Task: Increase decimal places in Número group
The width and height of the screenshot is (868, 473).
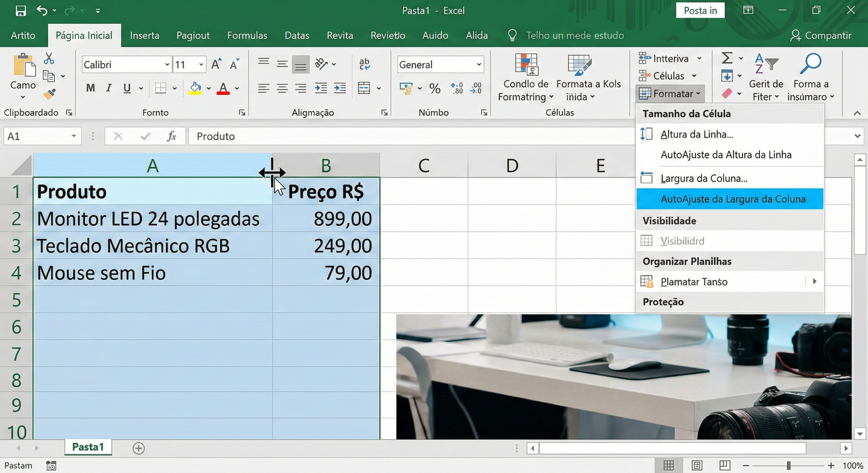Action: (x=456, y=88)
